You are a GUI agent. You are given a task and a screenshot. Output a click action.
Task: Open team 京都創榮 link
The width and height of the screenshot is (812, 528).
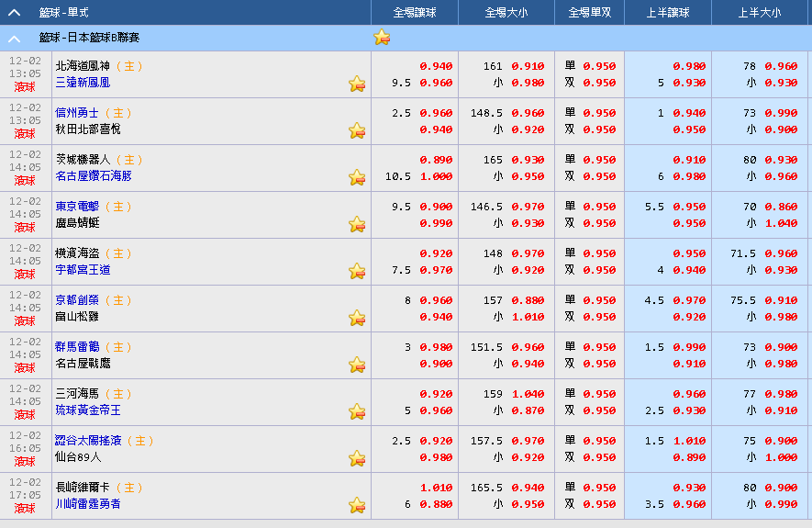(77, 300)
